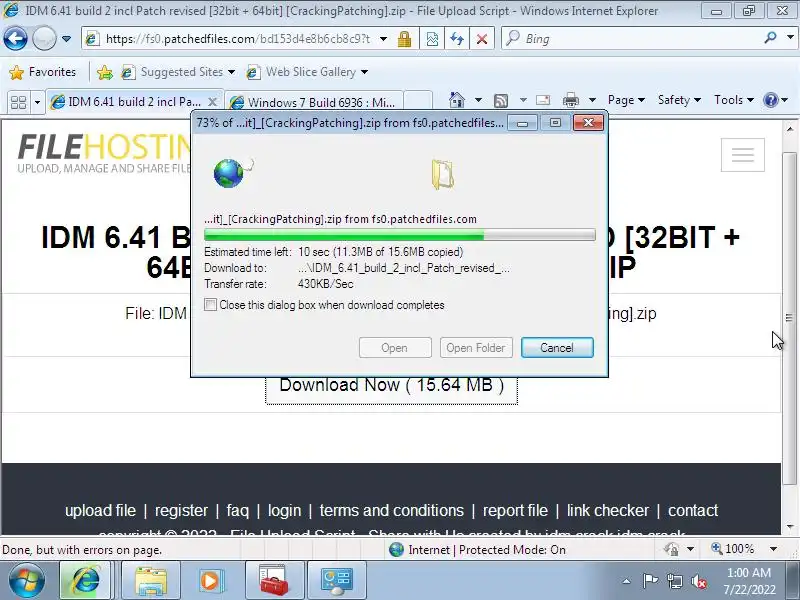Viewport: 800px width, 600px height.
Task: Open the Windows Start menu orb
Action: [x=26, y=580]
